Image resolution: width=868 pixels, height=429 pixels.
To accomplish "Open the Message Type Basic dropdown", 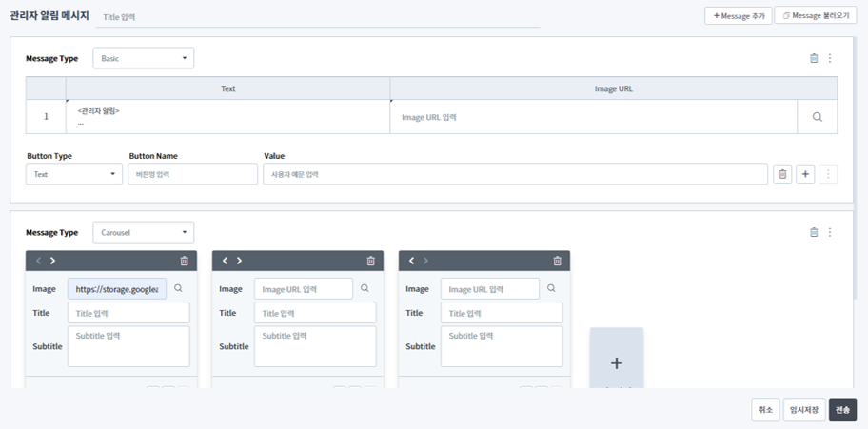I will (x=143, y=58).
